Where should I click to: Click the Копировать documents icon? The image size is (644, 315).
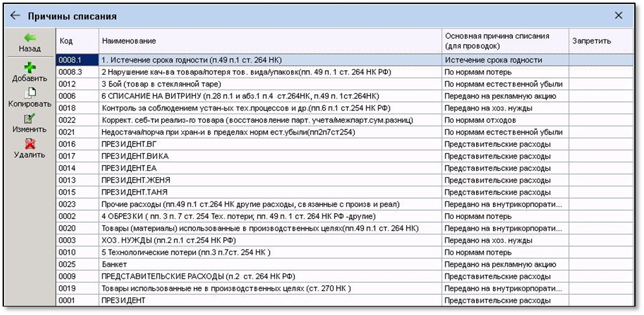coord(30,93)
